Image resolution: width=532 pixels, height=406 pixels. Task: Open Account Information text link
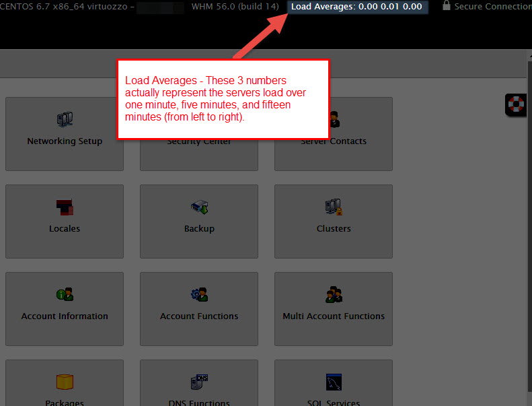point(65,316)
